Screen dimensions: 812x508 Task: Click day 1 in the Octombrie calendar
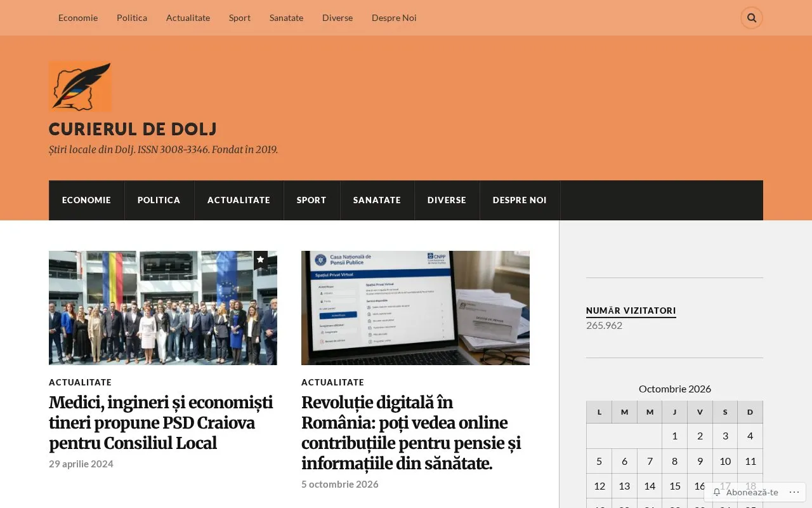pyautogui.click(x=675, y=436)
